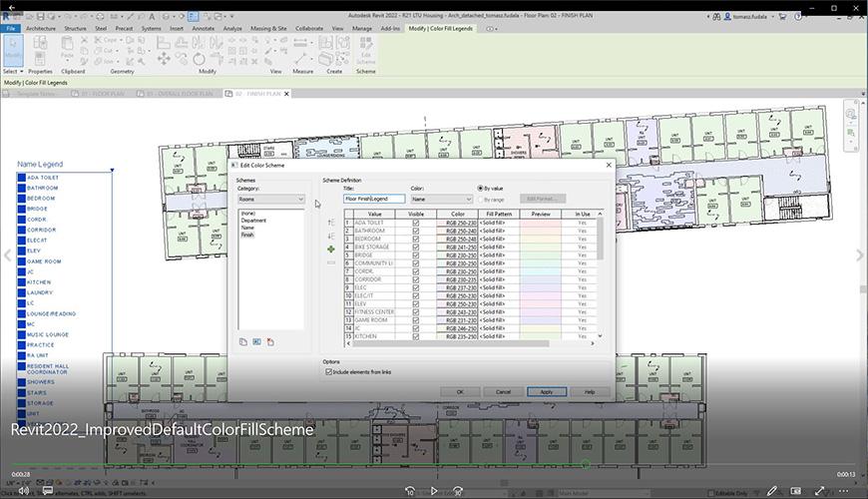Image resolution: width=868 pixels, height=499 pixels.
Task: Click the previous item arrow at left edge
Action: coord(8,255)
